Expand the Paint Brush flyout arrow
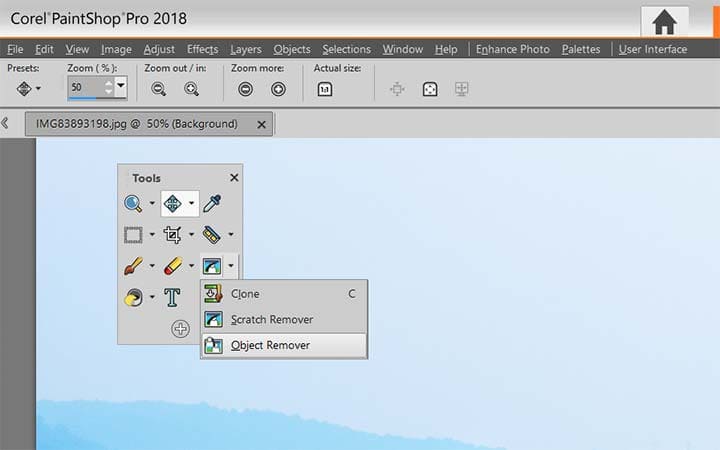 (152, 266)
